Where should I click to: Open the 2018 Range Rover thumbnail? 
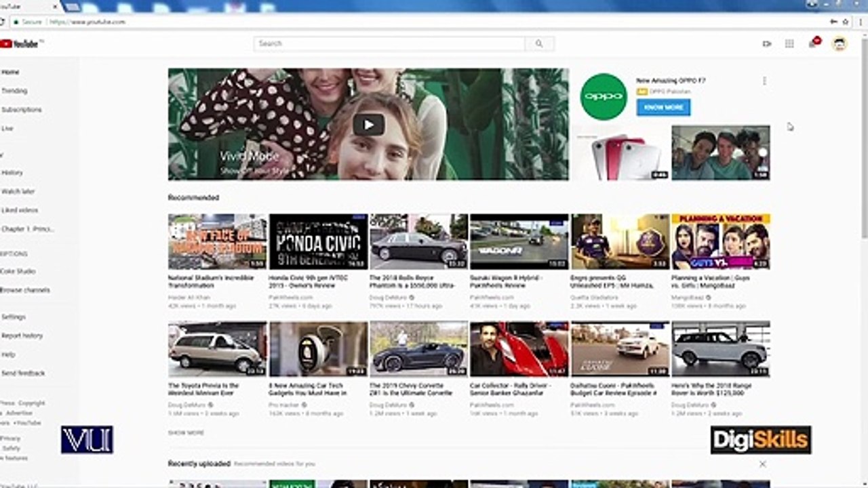(x=721, y=349)
